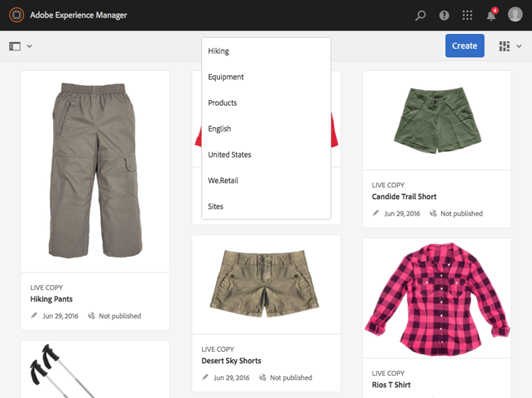Click pencil edit icon on Hiking Pants card
532x398 pixels.
[x=34, y=316]
